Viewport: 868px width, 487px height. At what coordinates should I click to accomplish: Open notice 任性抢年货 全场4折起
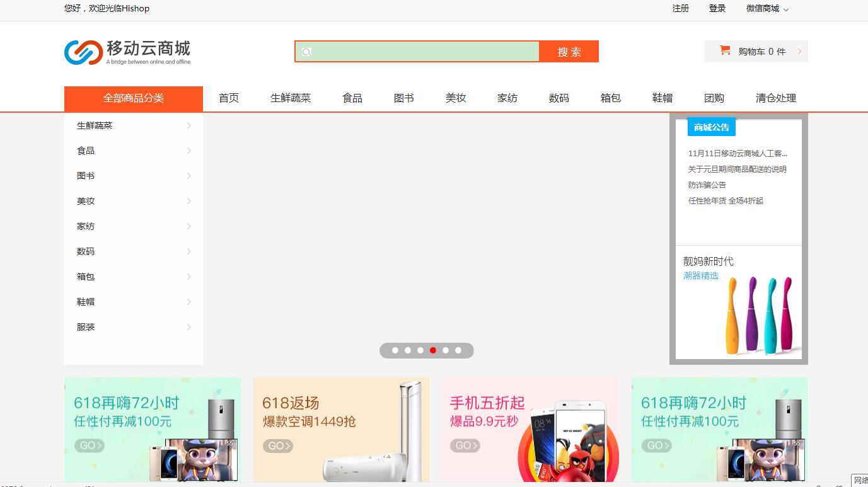pyautogui.click(x=726, y=200)
